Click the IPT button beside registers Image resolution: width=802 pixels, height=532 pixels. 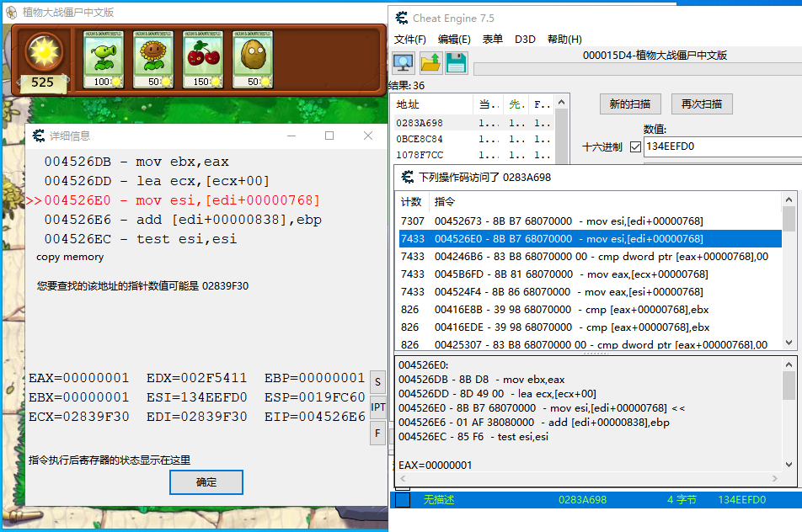[377, 407]
